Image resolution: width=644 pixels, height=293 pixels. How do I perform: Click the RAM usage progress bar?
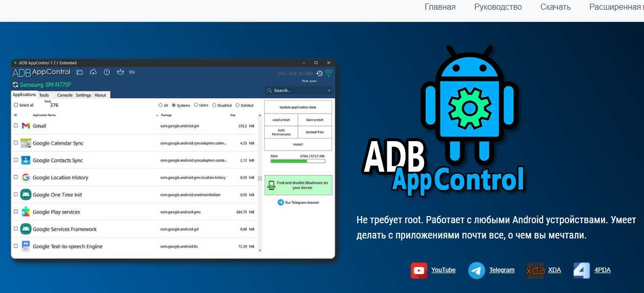[x=298, y=161]
